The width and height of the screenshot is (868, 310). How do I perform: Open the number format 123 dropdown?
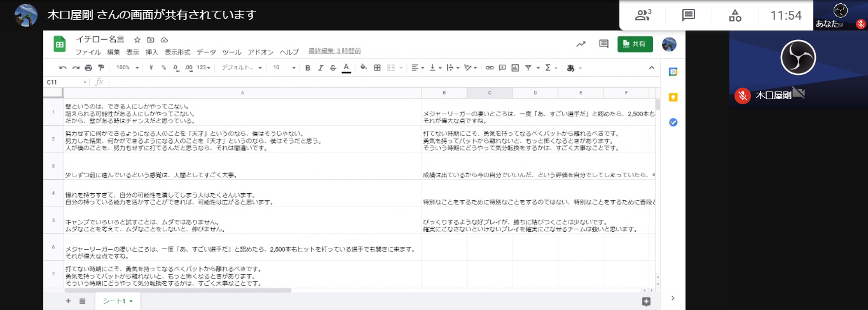203,67
